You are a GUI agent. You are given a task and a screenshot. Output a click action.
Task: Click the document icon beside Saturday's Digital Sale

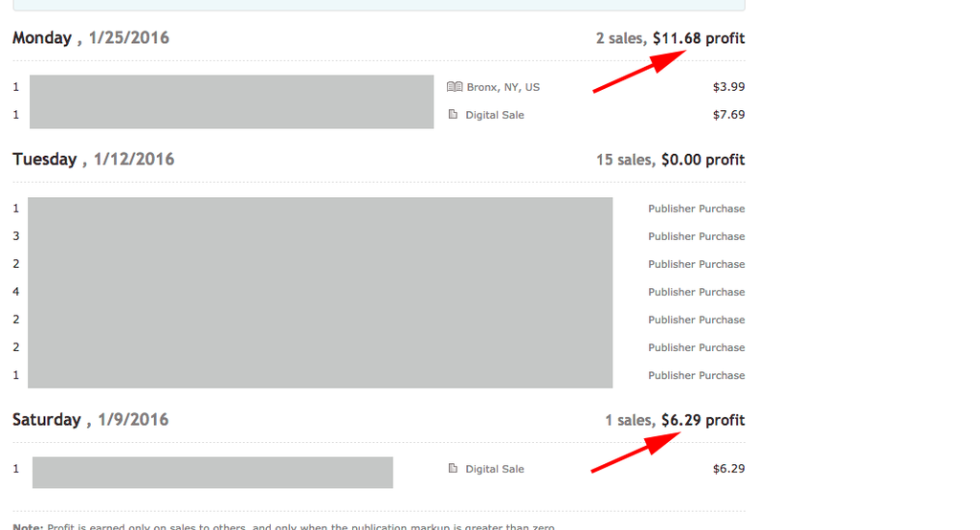pos(454,469)
